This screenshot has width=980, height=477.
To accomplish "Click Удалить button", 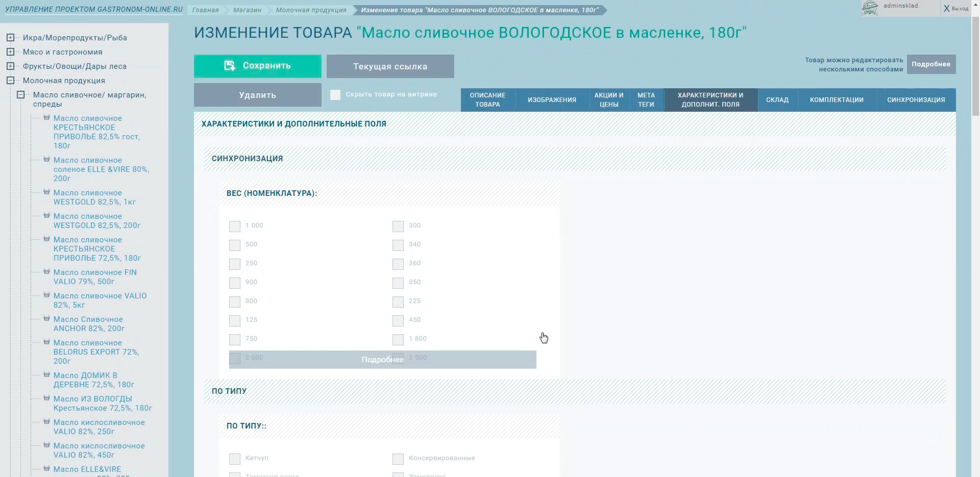I will coord(258,95).
